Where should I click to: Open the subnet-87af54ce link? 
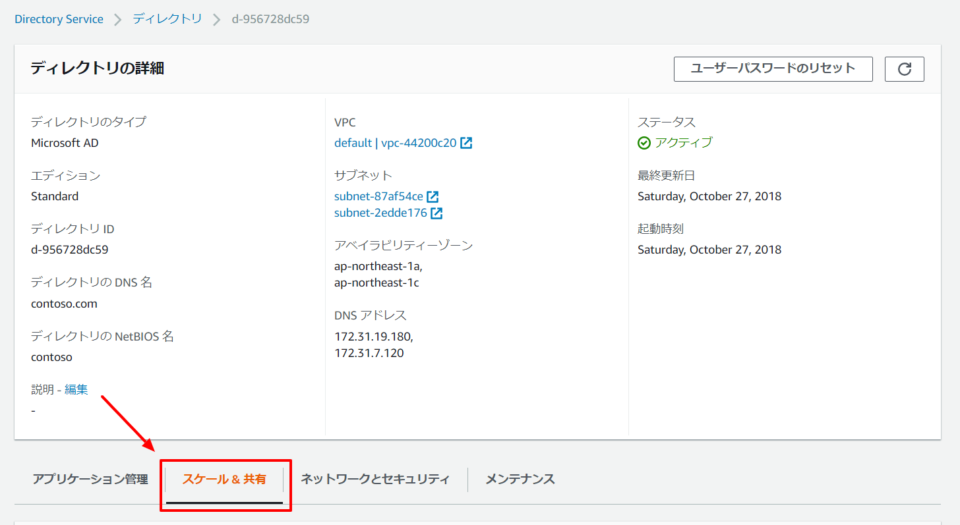tap(378, 196)
